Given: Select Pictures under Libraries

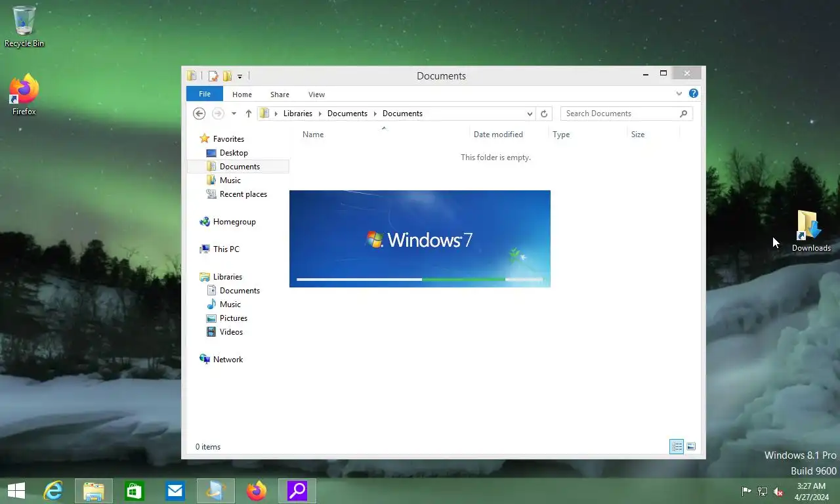Looking at the screenshot, I should [x=233, y=318].
